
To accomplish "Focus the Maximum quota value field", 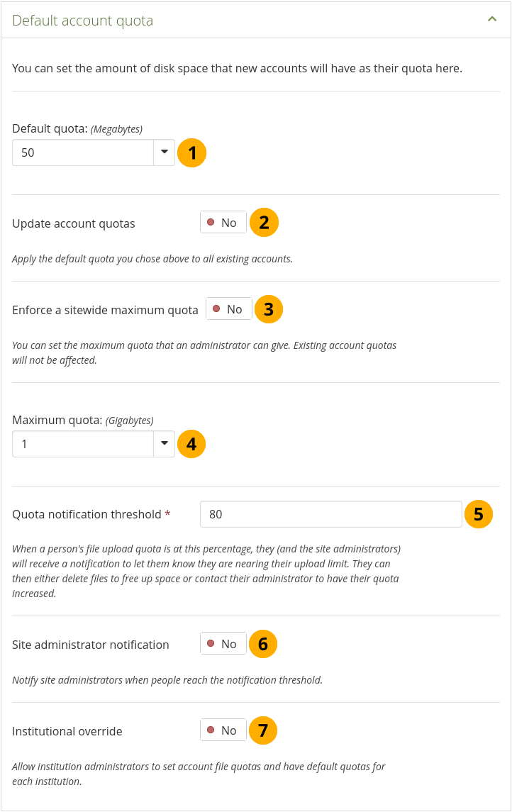I will (83, 444).
